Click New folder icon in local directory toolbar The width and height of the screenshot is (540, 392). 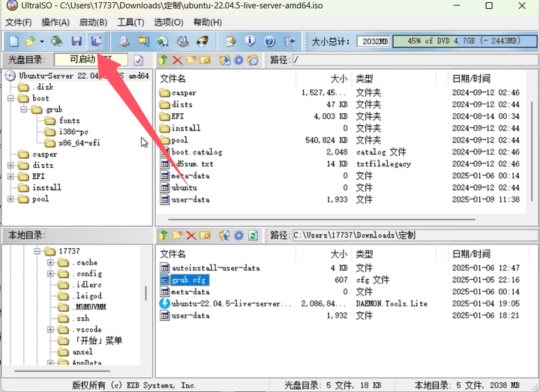tap(177, 235)
